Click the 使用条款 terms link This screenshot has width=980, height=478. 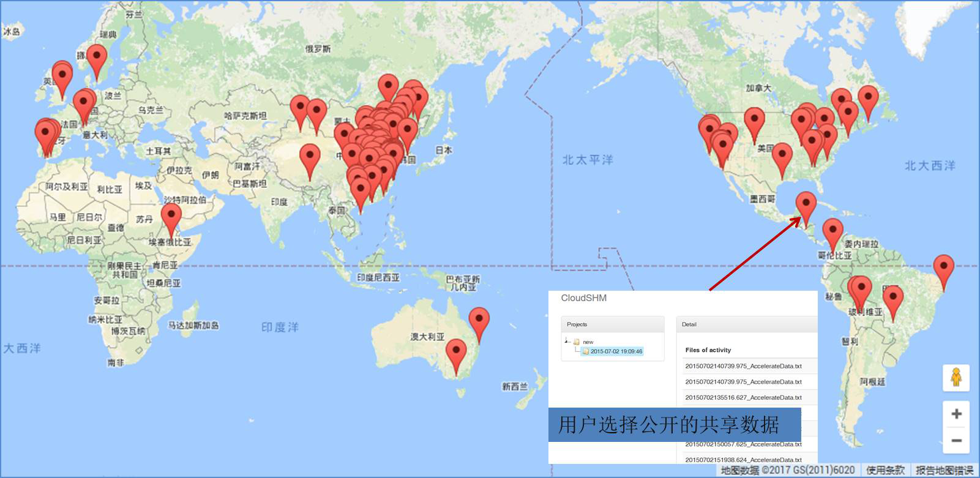(885, 470)
